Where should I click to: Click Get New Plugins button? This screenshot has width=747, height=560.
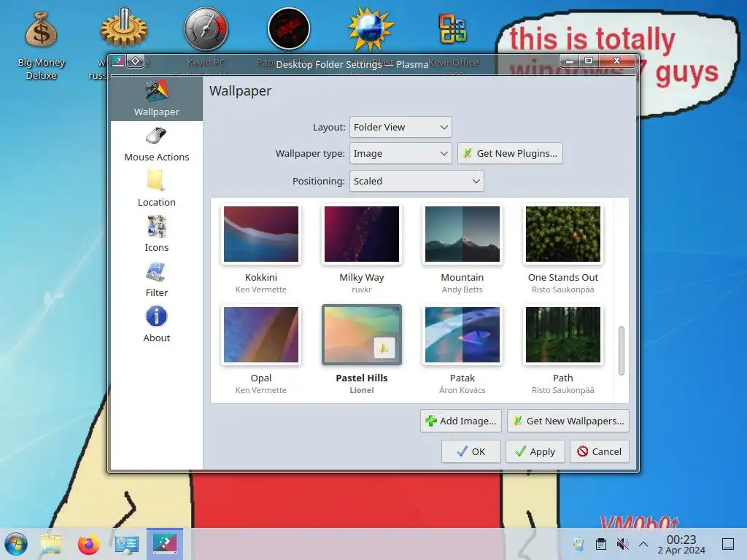coord(510,153)
